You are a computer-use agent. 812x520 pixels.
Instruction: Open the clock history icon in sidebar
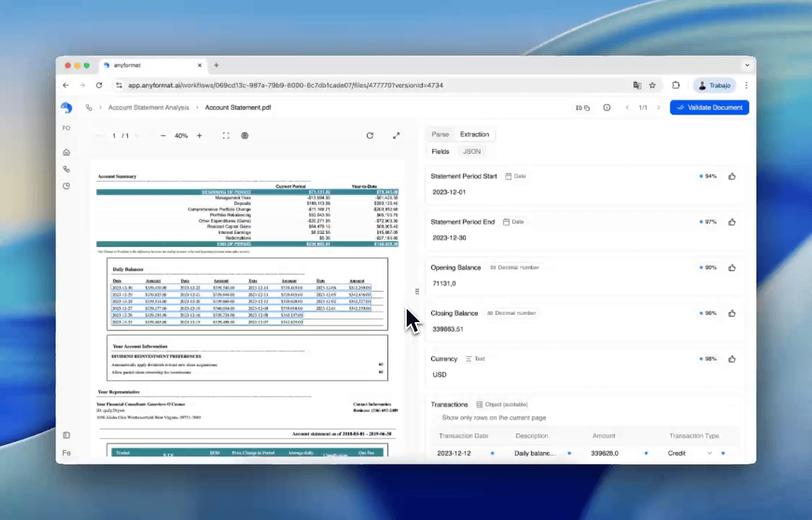(66, 186)
